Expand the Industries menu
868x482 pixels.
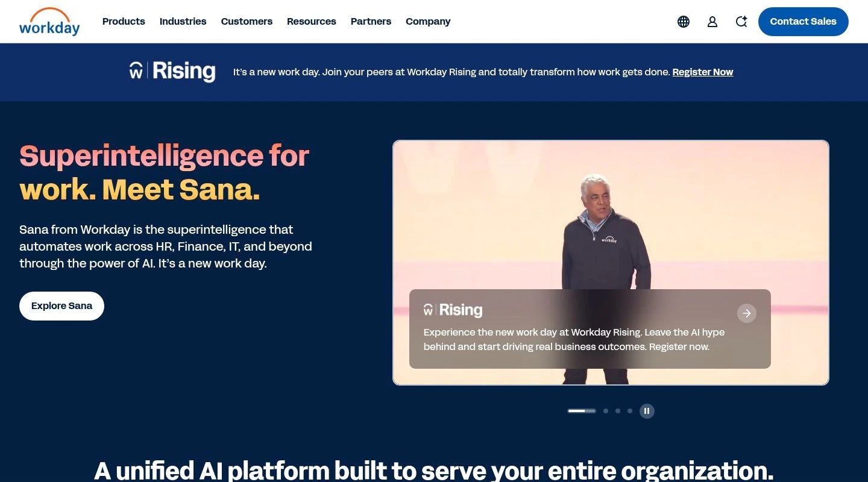click(183, 22)
